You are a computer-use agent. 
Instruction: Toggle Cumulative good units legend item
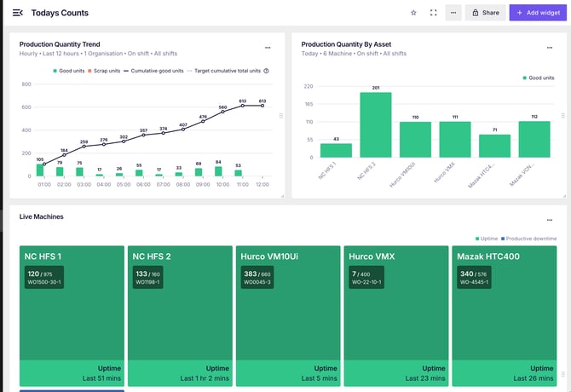[153, 71]
